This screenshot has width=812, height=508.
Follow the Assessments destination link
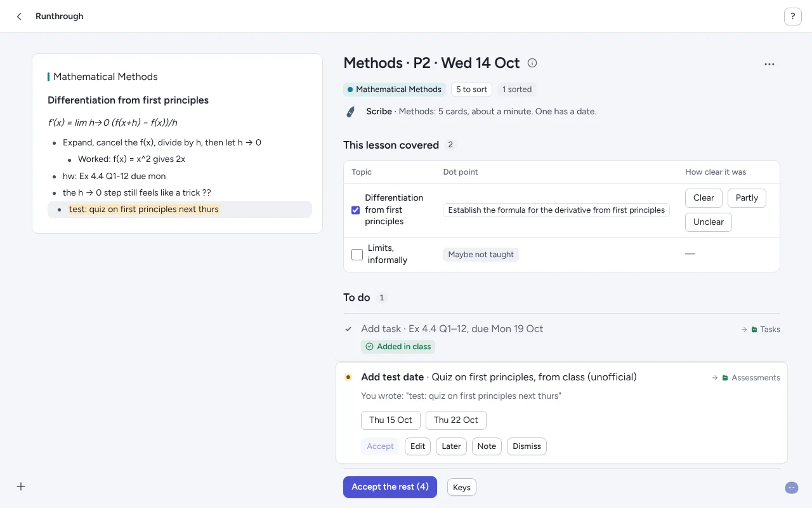click(x=746, y=378)
